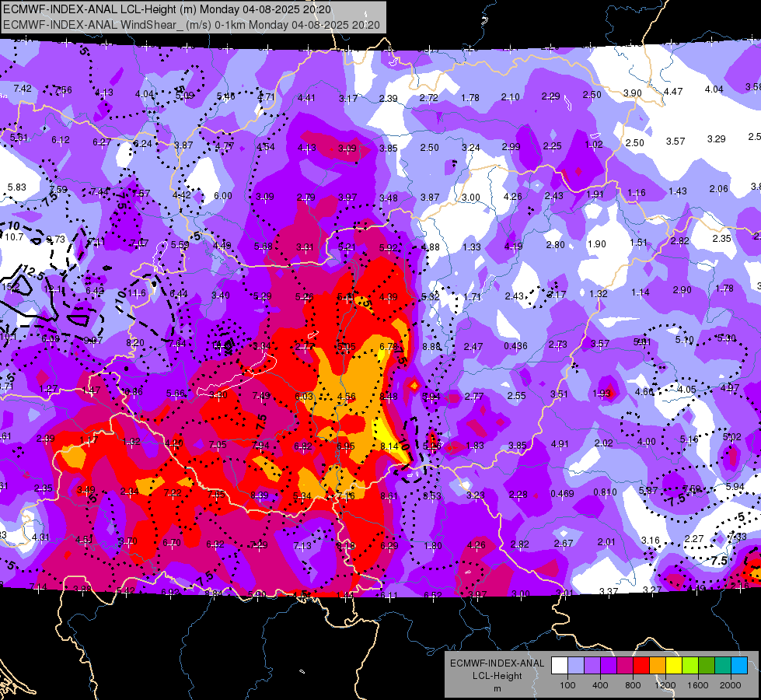The image size is (761, 700).
Task: Click the map value 2.72
Action: click(x=428, y=98)
